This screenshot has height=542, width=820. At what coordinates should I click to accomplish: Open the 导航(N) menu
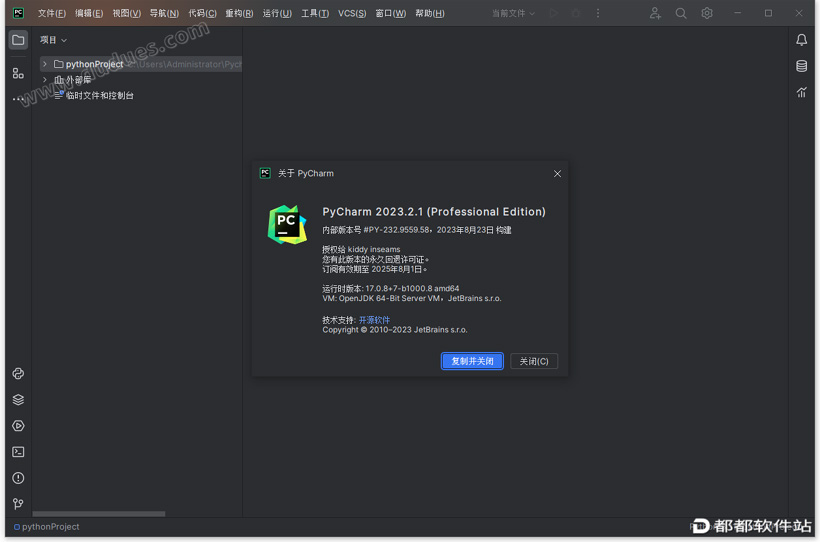(164, 13)
